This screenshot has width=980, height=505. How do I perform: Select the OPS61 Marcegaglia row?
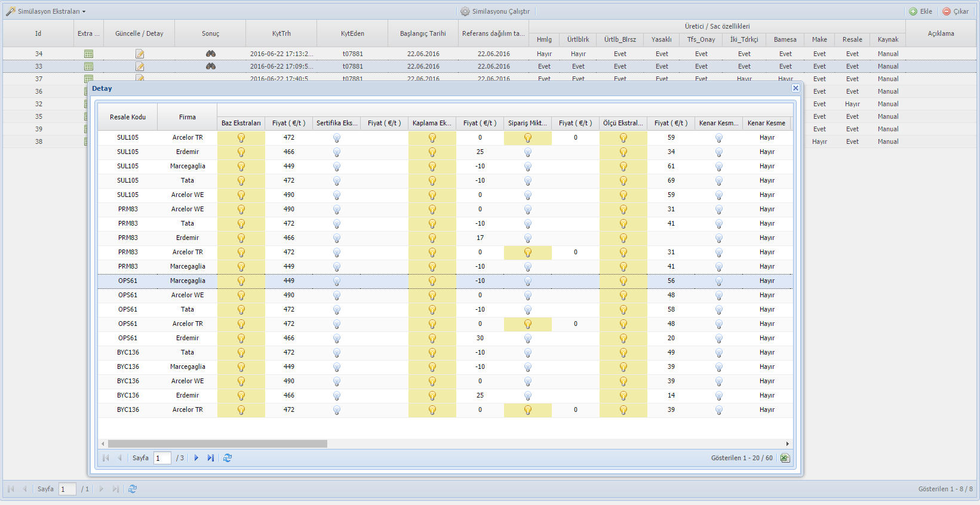(446, 281)
